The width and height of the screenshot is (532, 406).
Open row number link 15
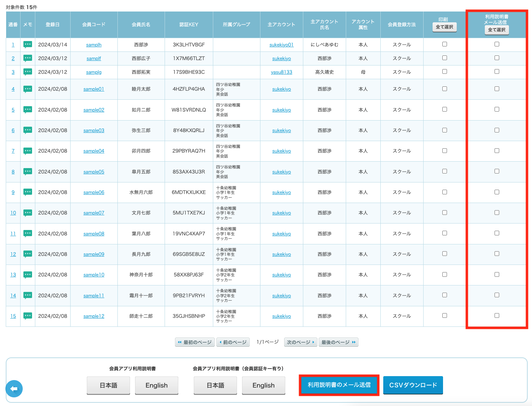(x=13, y=316)
